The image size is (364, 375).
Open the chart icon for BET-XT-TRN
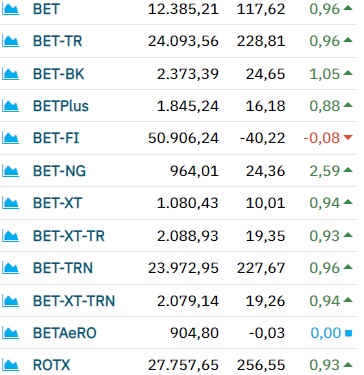(10, 301)
